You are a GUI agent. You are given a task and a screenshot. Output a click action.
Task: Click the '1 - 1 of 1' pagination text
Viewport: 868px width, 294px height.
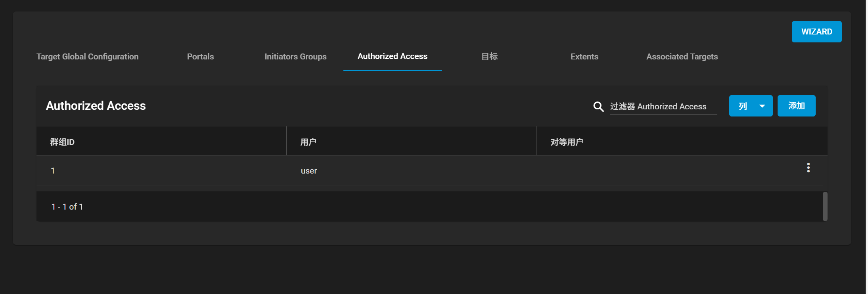tap(67, 207)
